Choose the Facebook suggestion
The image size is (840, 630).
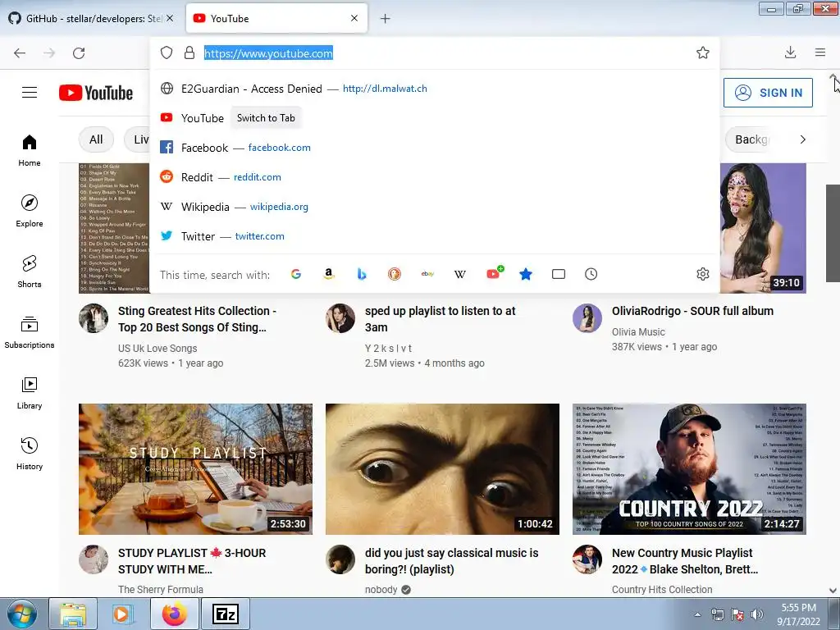coord(435,148)
